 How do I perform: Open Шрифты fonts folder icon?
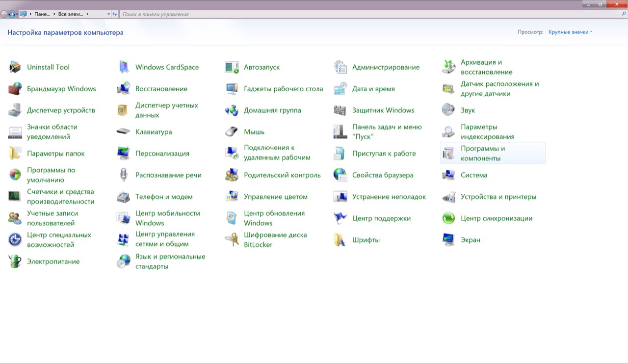pyautogui.click(x=340, y=240)
